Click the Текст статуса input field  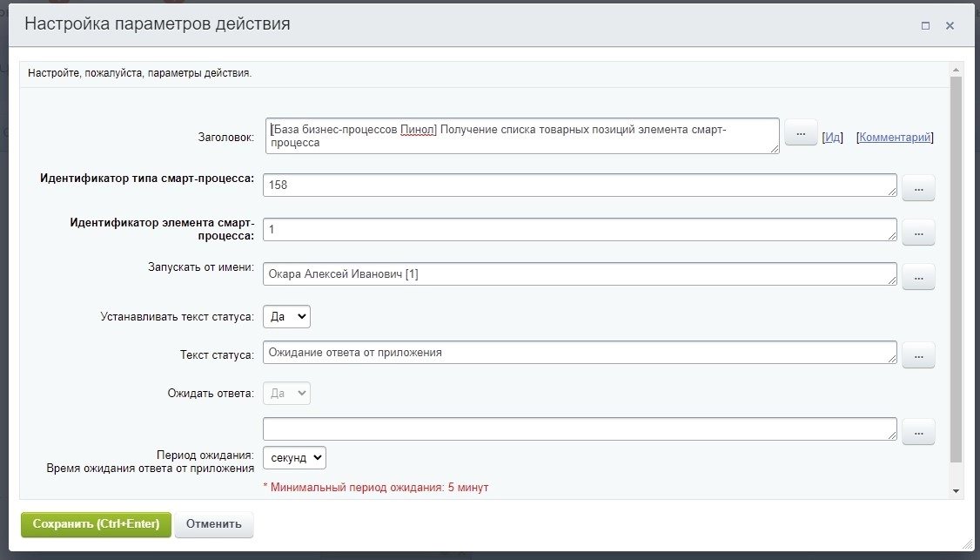[579, 353]
